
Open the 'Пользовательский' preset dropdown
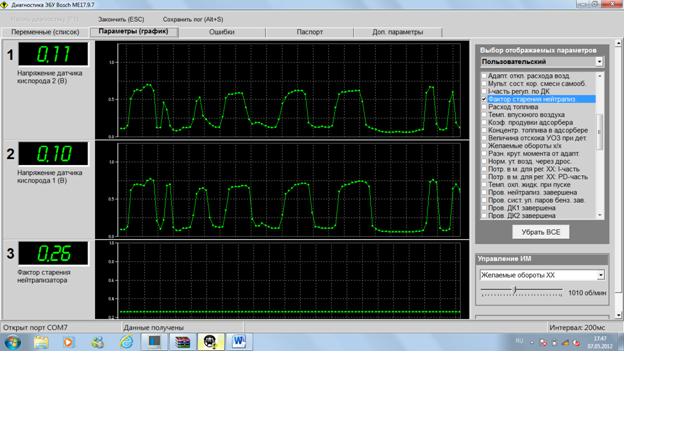(x=600, y=62)
